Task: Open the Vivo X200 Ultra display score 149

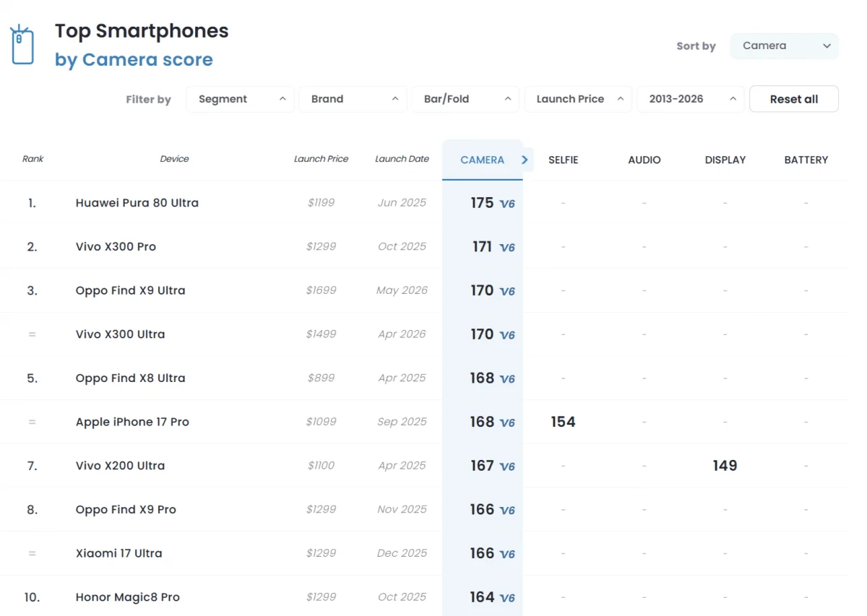Action: pos(725,466)
